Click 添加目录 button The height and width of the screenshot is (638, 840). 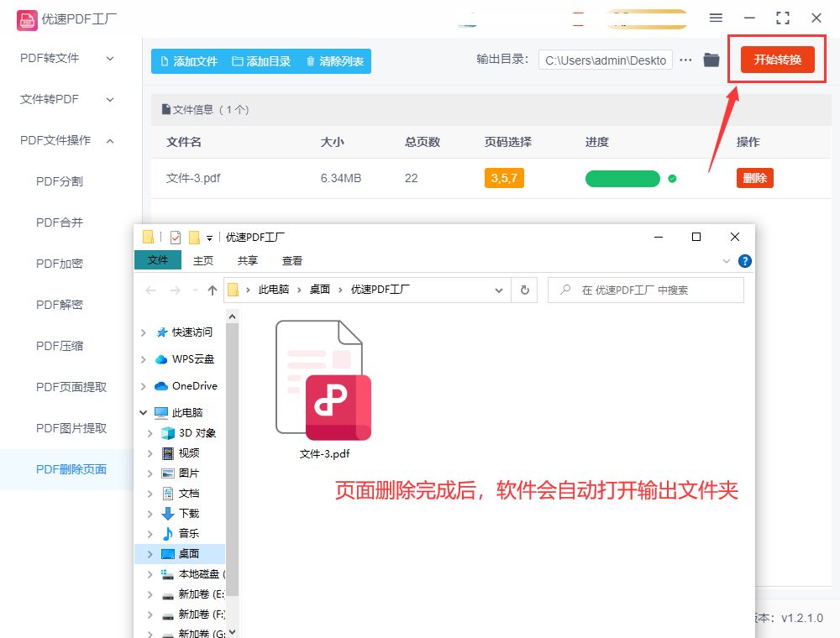(261, 61)
